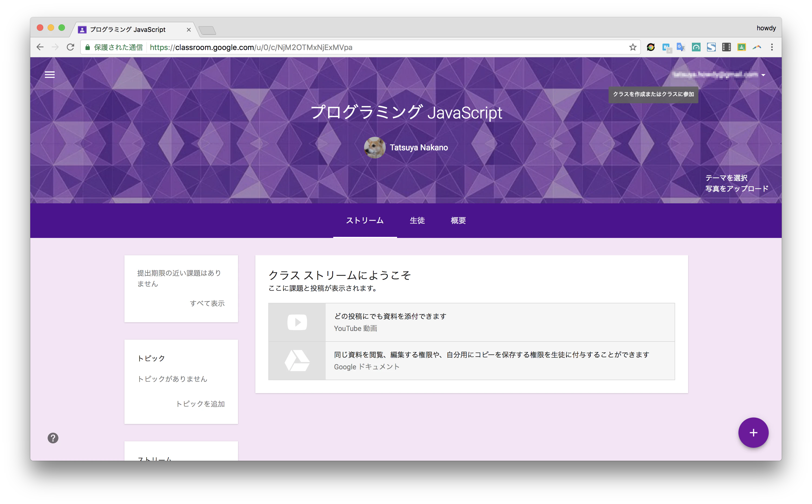The height and width of the screenshot is (504, 812).
Task: Click the YouTube play icon thumbnail
Action: pos(297,322)
